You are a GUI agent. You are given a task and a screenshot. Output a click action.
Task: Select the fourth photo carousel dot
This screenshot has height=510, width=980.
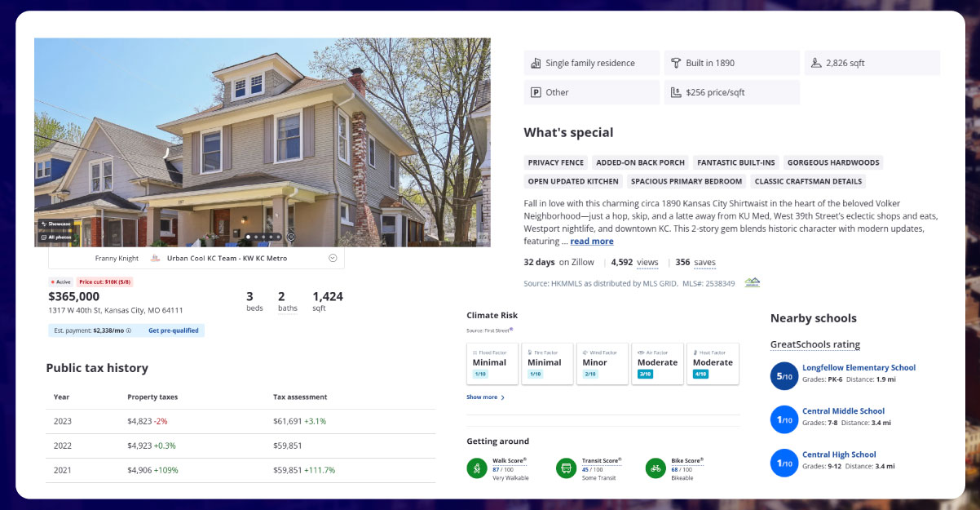pos(271,237)
